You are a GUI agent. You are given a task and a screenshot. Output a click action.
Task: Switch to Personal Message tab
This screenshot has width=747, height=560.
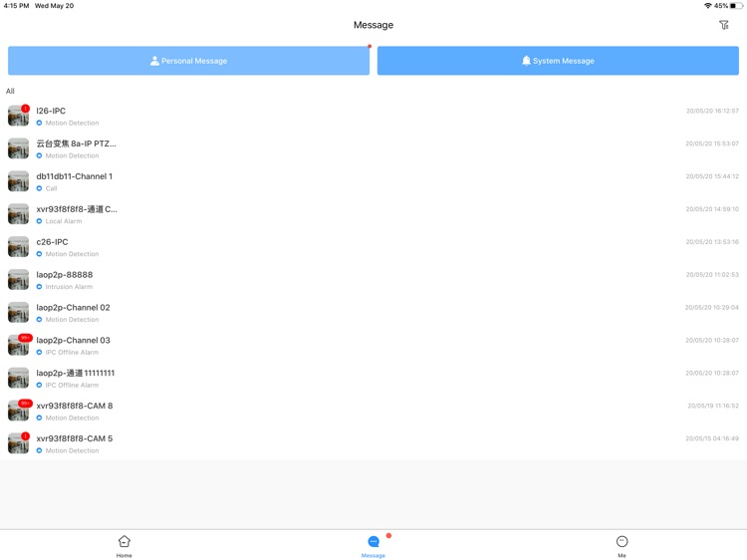click(x=188, y=61)
